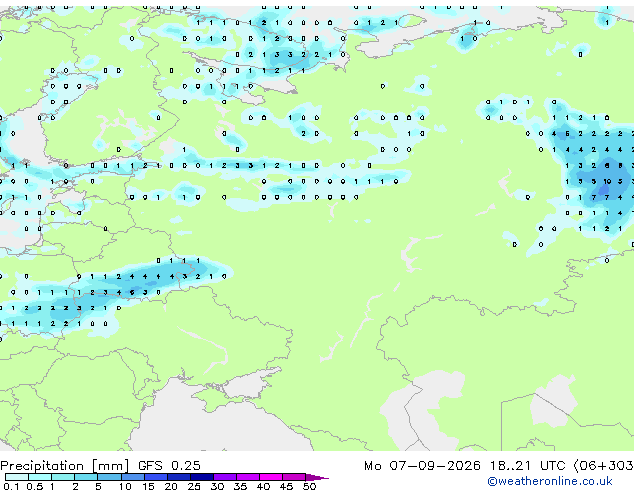Image resolution: width=634 pixels, height=490 pixels.
Task: Click the '35' legend label
Action: 240,486
